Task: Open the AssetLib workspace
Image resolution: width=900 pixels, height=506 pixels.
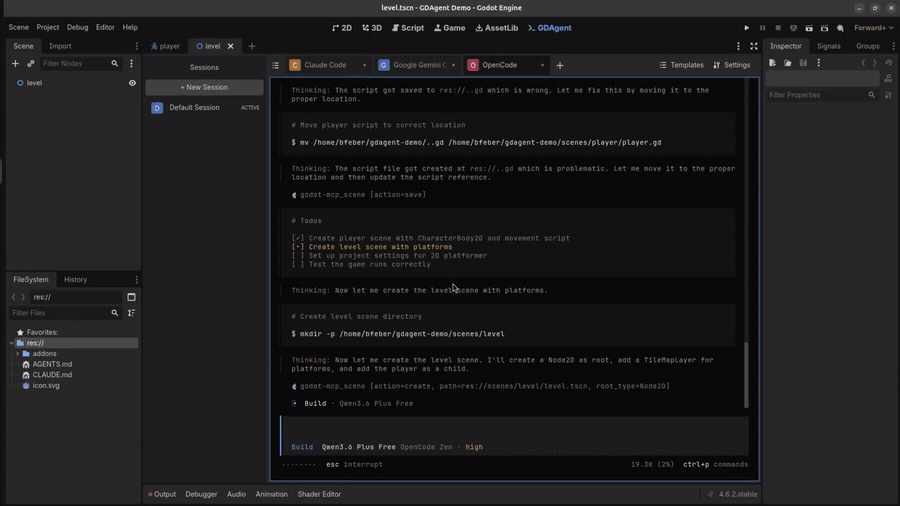Action: pos(497,28)
